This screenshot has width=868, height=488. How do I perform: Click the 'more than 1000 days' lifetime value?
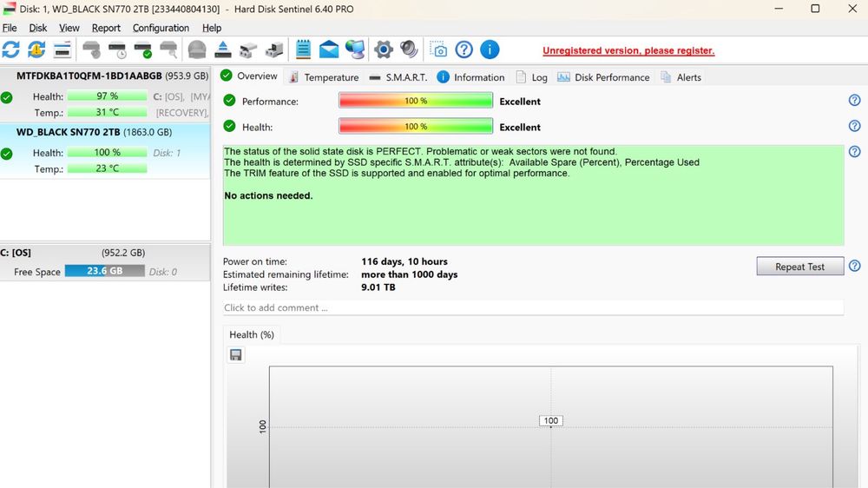410,274
